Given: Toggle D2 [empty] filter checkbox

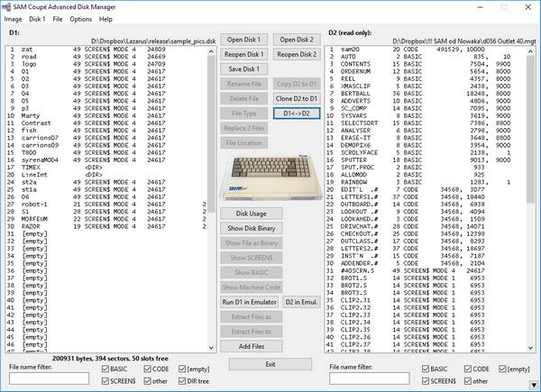Looking at the screenshot, I should 514,369.
